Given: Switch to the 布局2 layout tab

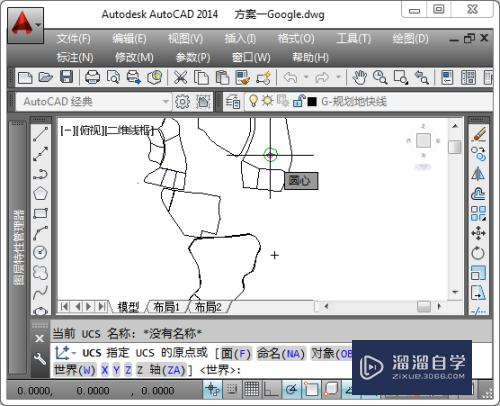Looking at the screenshot, I should pos(208,307).
